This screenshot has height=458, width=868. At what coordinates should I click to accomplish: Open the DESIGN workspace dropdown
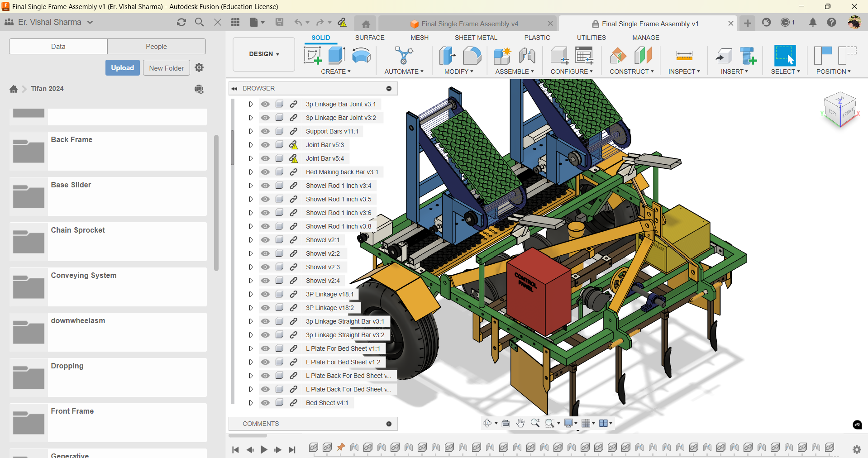264,54
